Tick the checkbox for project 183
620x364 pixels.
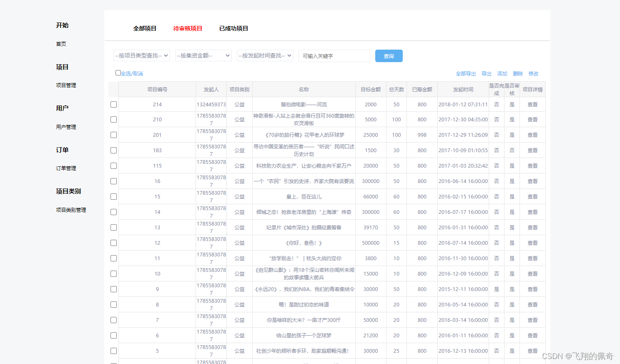[x=113, y=150]
